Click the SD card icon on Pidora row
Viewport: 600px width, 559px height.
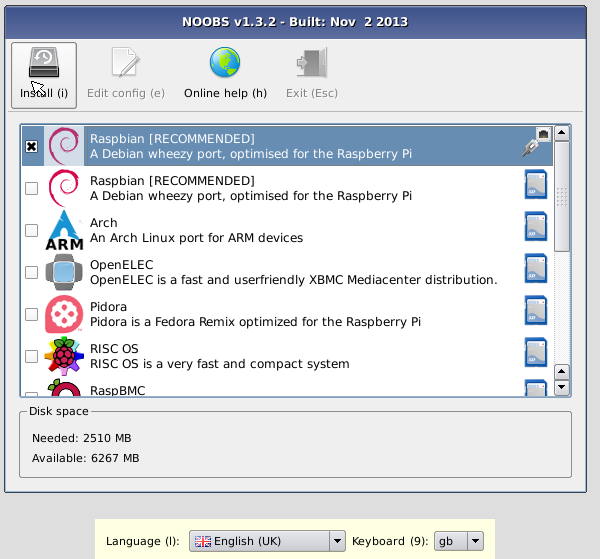(536, 310)
